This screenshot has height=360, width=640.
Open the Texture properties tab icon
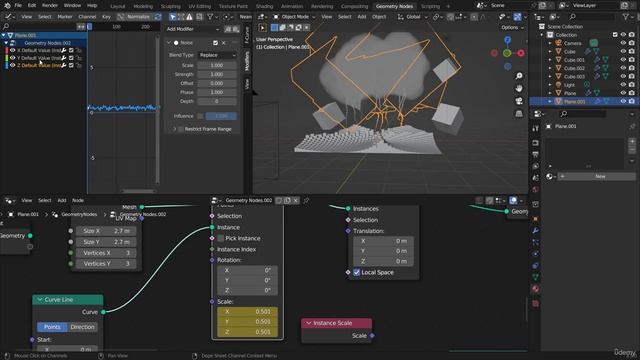tap(536, 304)
